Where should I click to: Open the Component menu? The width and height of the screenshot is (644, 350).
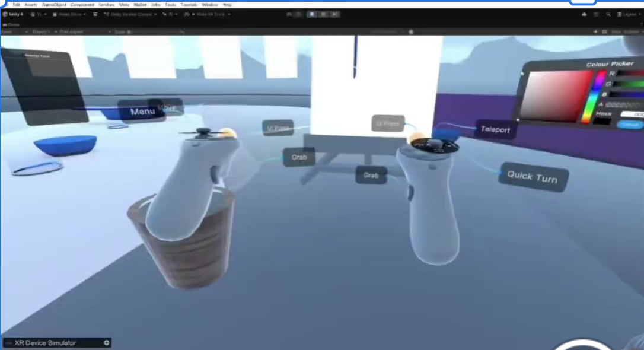pyautogui.click(x=82, y=5)
